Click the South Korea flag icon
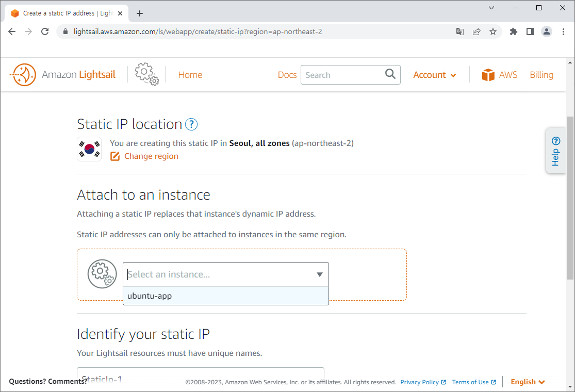 (x=89, y=149)
